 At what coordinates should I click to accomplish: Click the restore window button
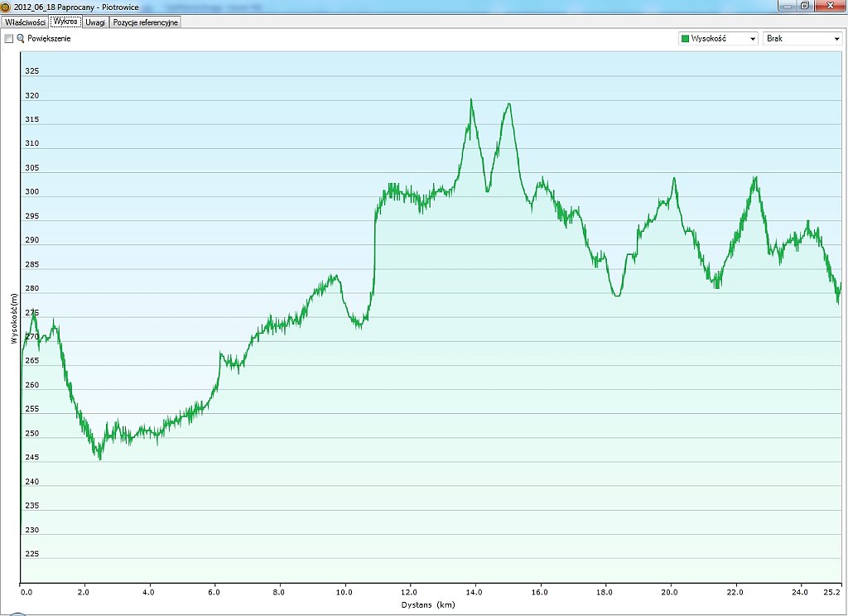(804, 5)
